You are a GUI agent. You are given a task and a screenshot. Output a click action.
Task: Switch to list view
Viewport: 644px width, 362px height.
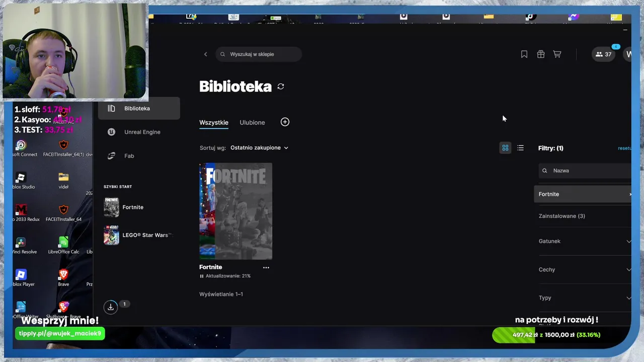pos(520,148)
